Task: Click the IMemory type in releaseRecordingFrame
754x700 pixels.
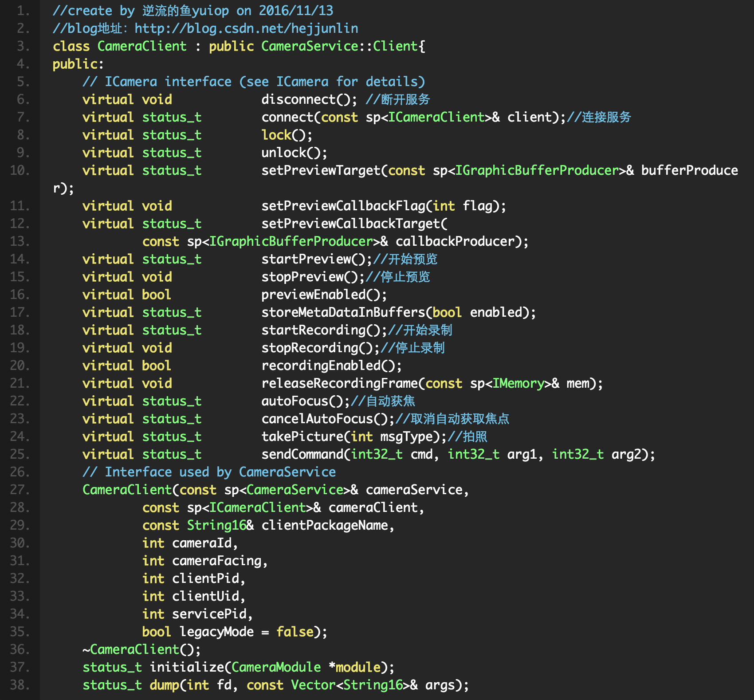Action: tap(518, 383)
